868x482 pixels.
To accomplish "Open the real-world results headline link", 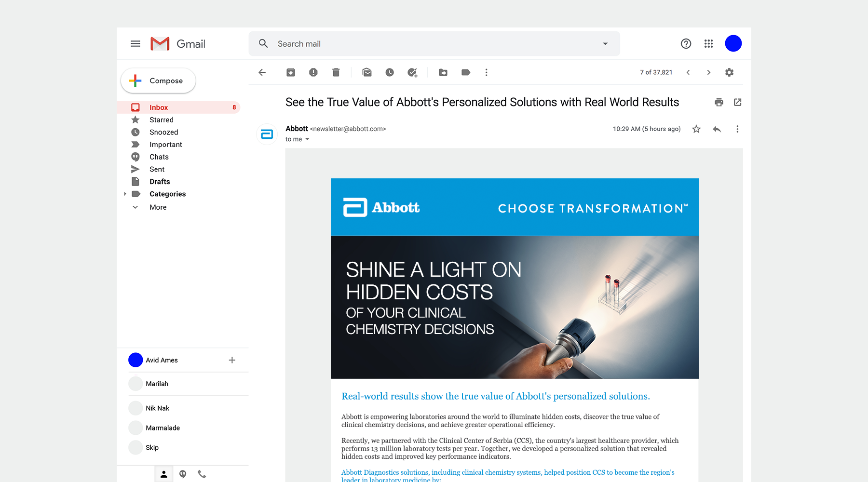I will [x=495, y=396].
